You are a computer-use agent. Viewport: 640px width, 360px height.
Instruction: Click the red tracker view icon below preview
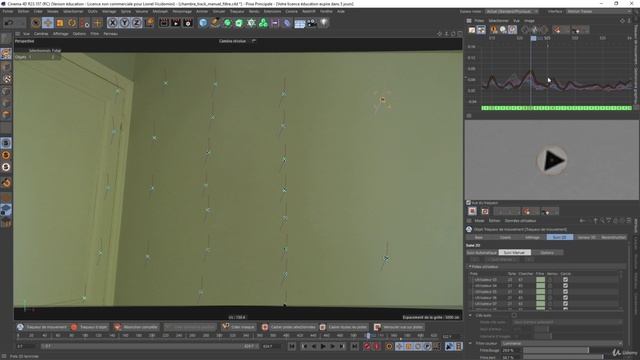(x=472, y=211)
